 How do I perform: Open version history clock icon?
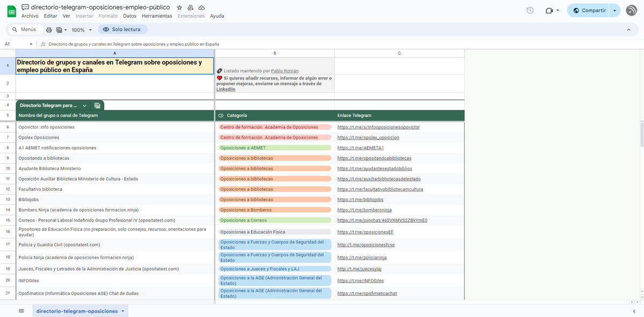[x=530, y=10]
